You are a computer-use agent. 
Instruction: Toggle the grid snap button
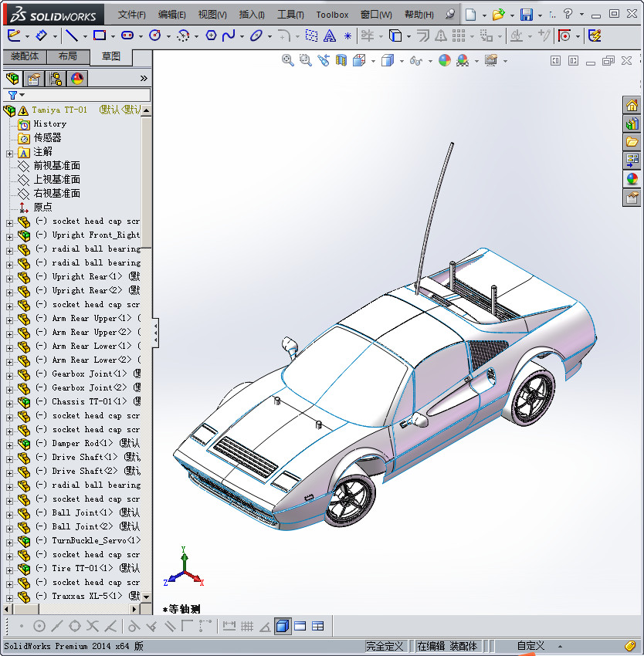247,627
